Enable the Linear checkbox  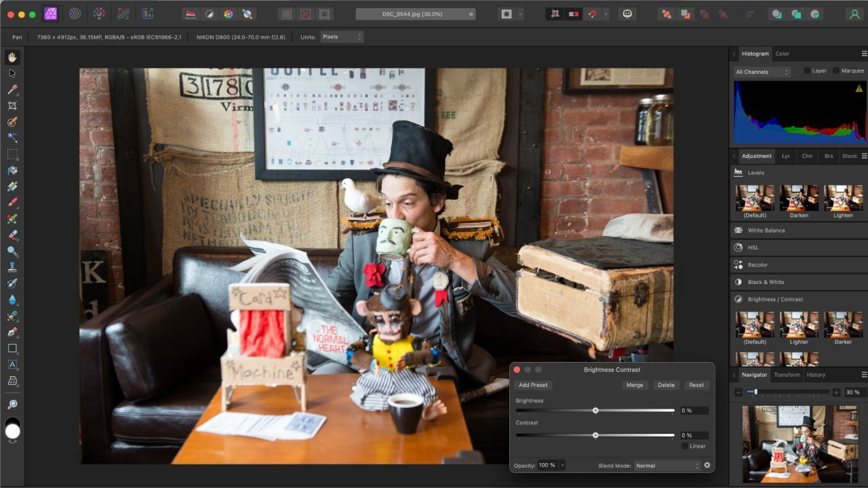click(x=685, y=446)
